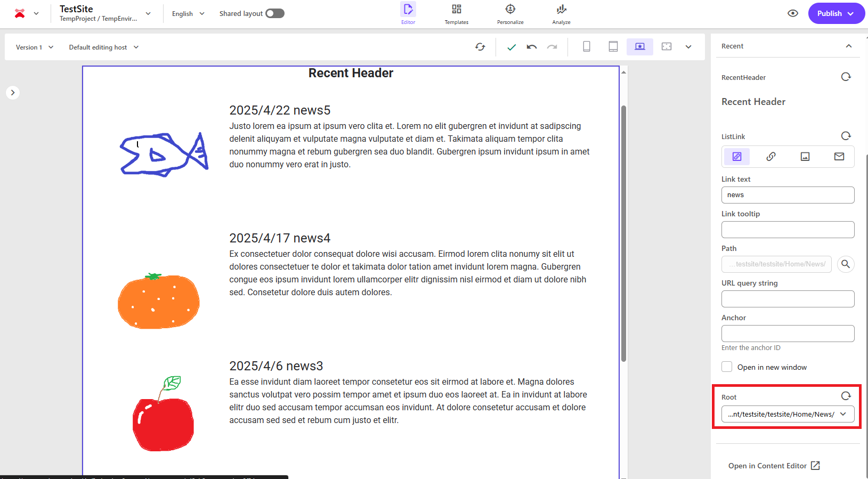Screen dimensions: 868x479
Task: Select the external link type icon
Action: coord(771,157)
